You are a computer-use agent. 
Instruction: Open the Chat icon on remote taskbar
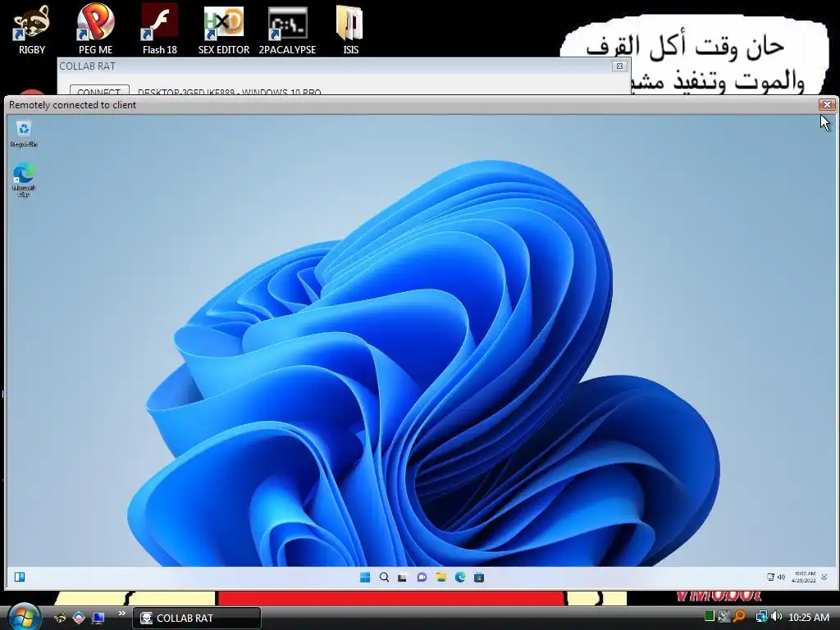point(422,577)
